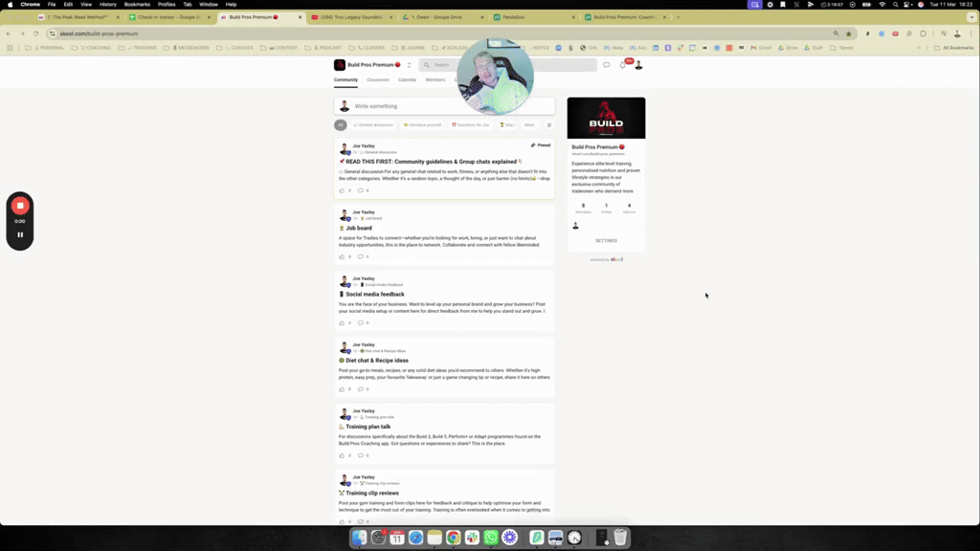
Task: Expand the Build Pros Premium group switcher
Action: [410, 65]
